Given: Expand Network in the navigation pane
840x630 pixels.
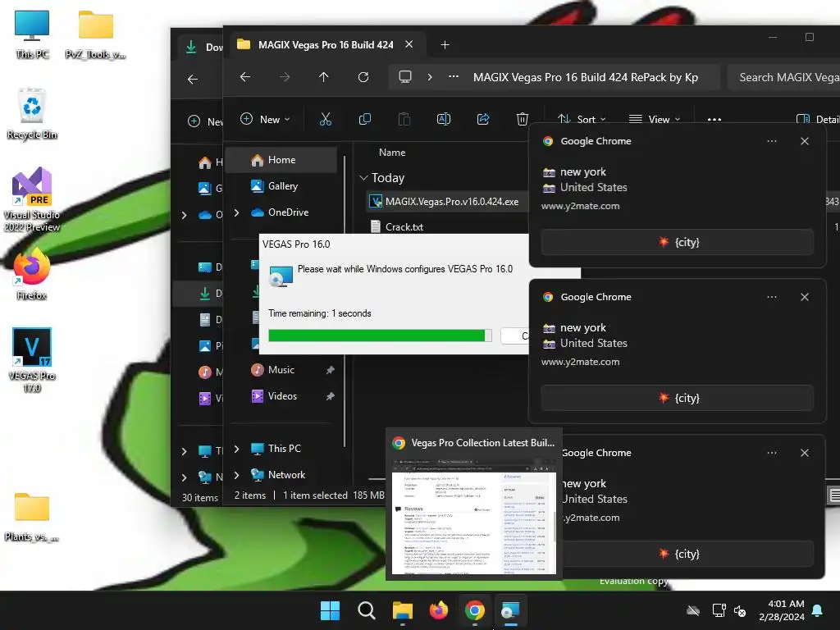Looking at the screenshot, I should 237,475.
